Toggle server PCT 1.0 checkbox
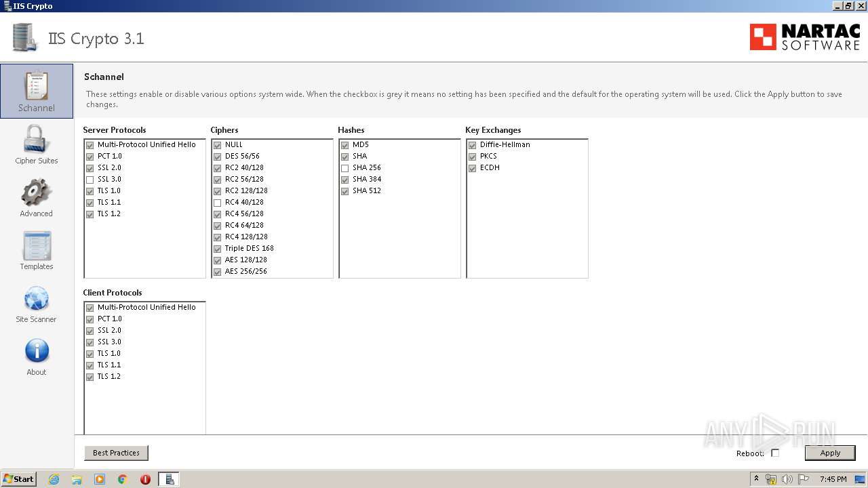 [x=90, y=157]
